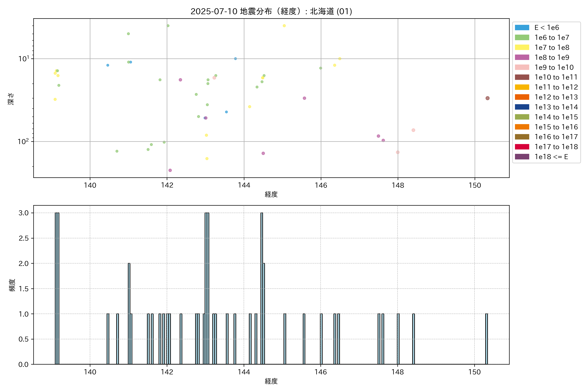Click the pink scatter point near longitude 148
Image resolution: width=588 pixels, height=392 pixels.
point(398,152)
